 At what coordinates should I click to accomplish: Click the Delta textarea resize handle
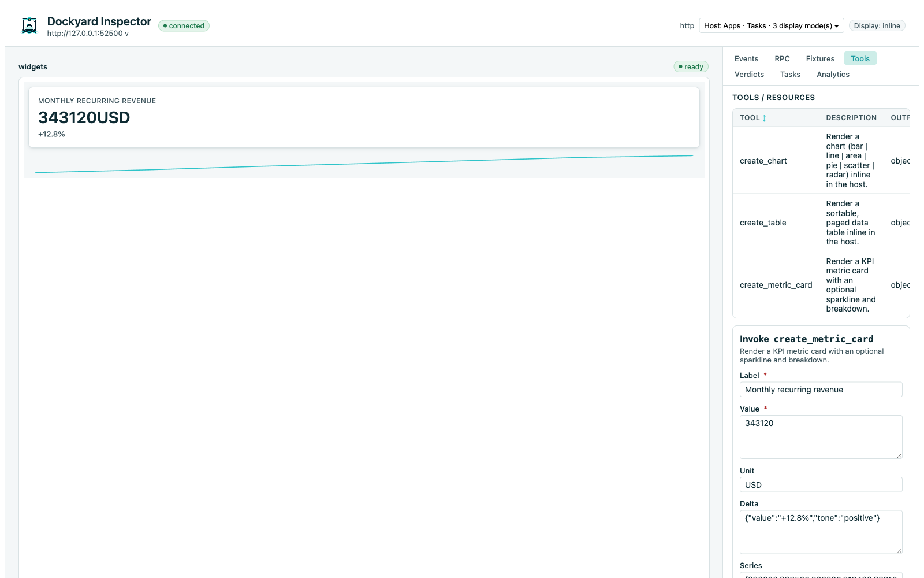[899, 550]
